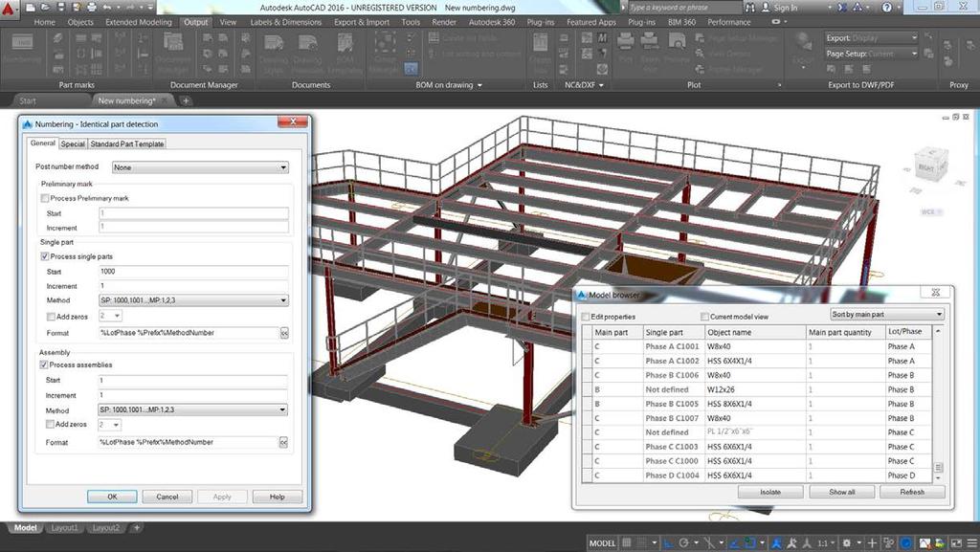Switch to the Special tab

[x=73, y=144]
